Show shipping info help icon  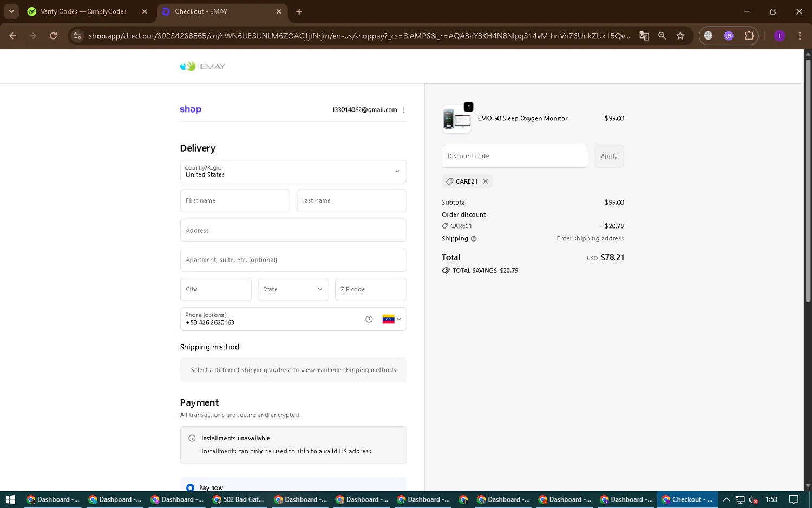click(474, 239)
